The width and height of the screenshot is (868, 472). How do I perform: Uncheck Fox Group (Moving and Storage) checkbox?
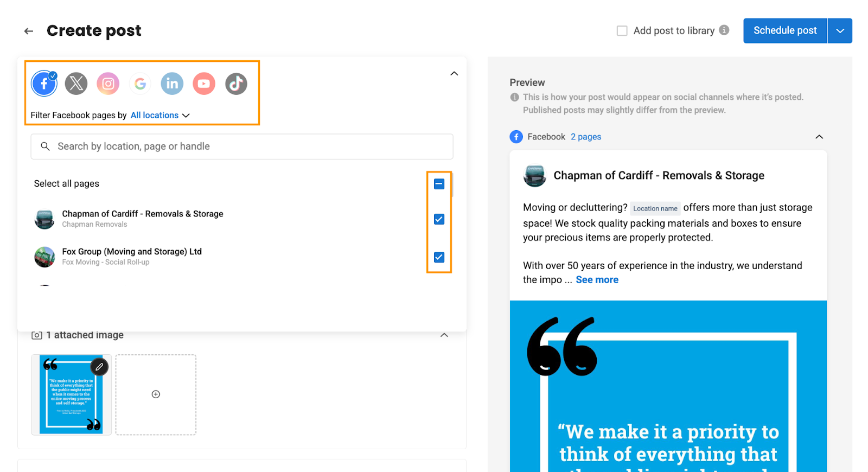[439, 257]
